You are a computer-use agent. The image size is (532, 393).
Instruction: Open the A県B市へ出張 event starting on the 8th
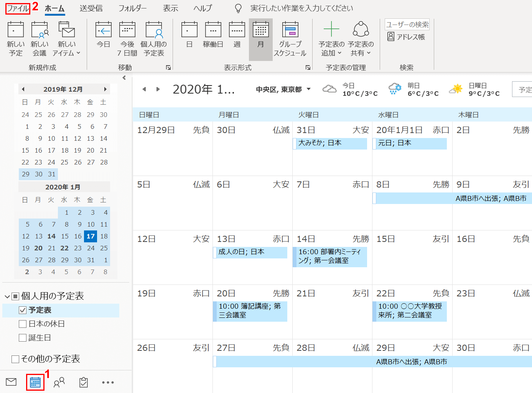click(452, 198)
